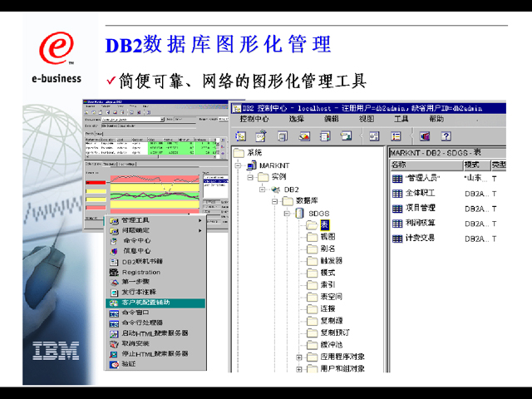Expand the 用户和组对象 tree node

click(299, 369)
